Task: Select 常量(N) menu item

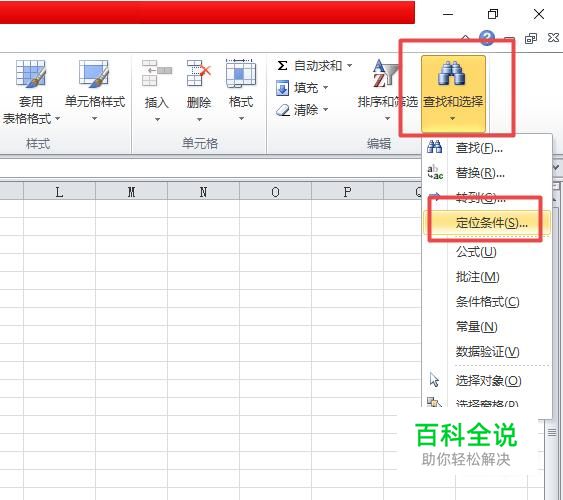Action: pyautogui.click(x=487, y=327)
